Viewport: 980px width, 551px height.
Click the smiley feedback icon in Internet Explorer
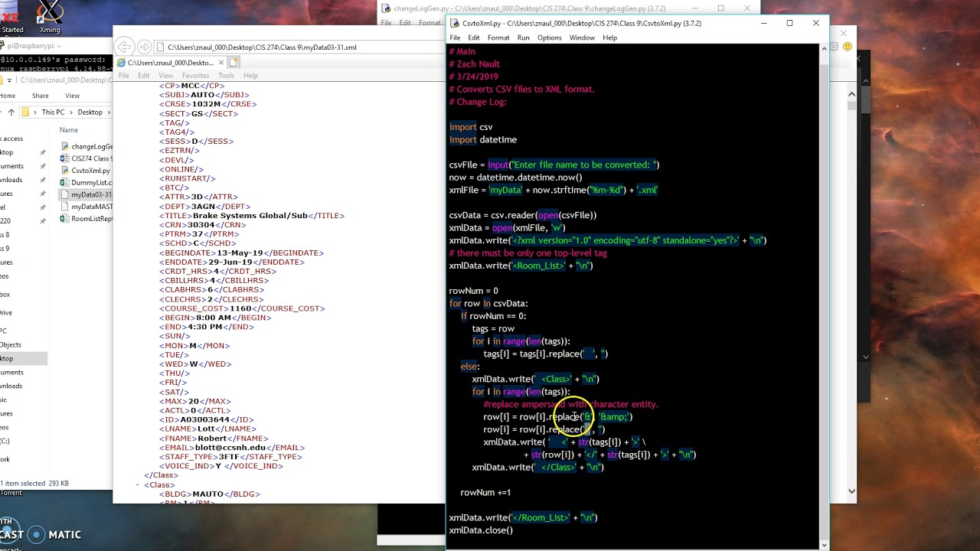(848, 47)
